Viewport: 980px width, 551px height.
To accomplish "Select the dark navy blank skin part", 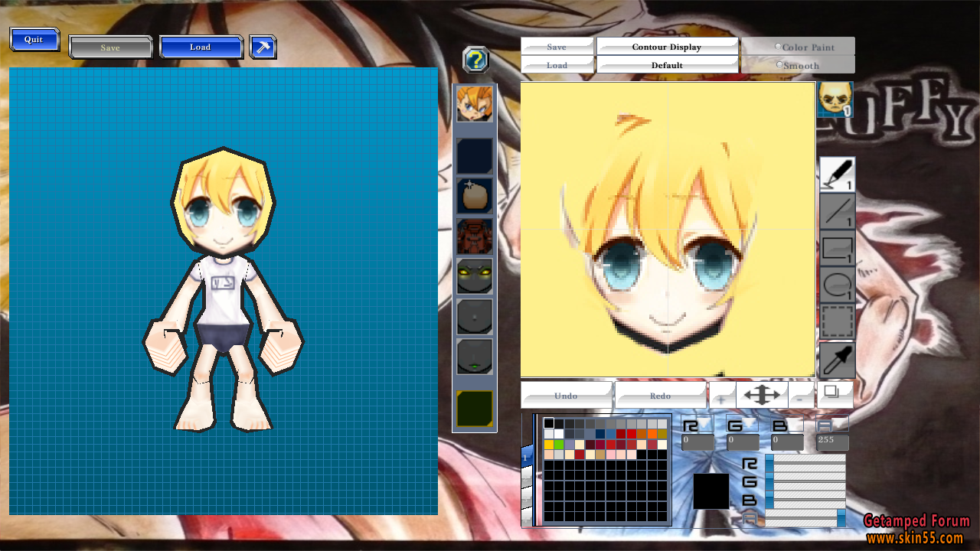I will coord(475,155).
